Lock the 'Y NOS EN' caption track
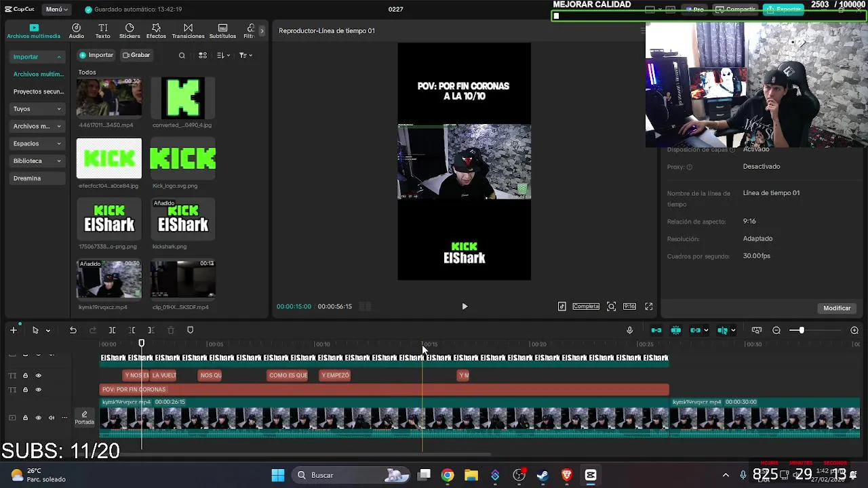The width and height of the screenshot is (868, 488). (25, 375)
